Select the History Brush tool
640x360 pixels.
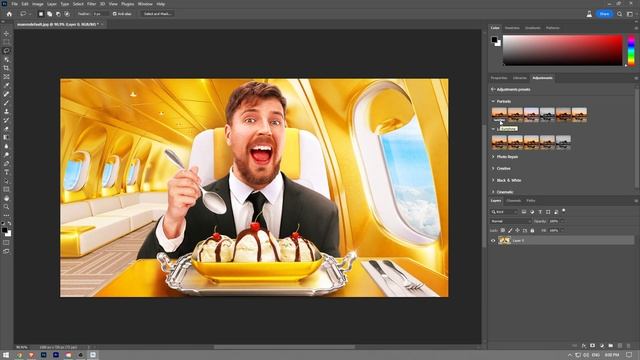[6, 120]
